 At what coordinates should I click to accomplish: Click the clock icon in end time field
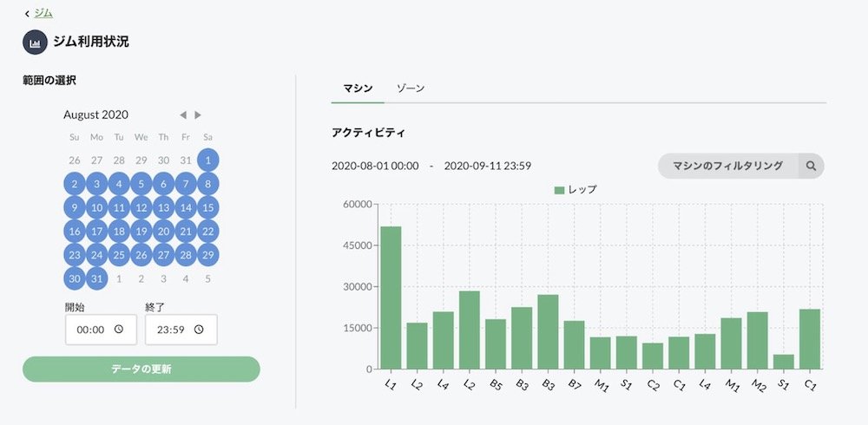coord(199,330)
